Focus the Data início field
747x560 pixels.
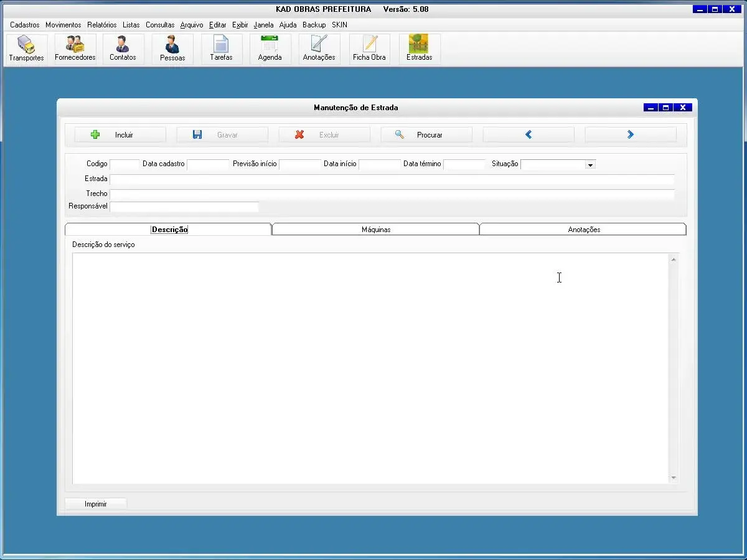tap(380, 164)
